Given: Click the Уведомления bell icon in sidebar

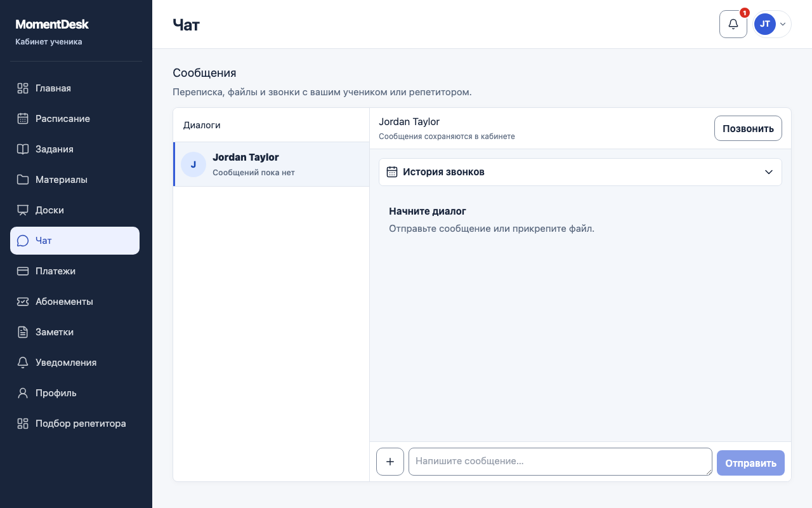Looking at the screenshot, I should (x=23, y=363).
